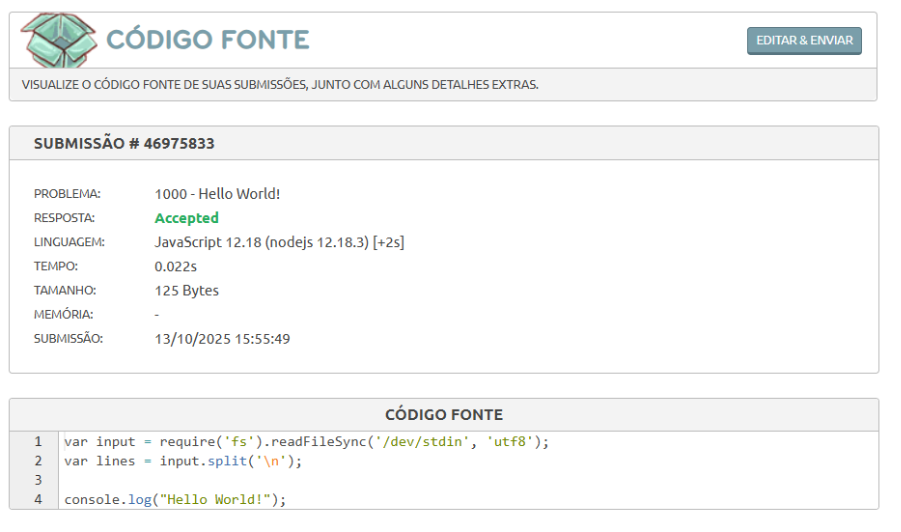The width and height of the screenshot is (901, 532).
Task: Click the 'RESPOSTA:' label
Action: (x=64, y=218)
